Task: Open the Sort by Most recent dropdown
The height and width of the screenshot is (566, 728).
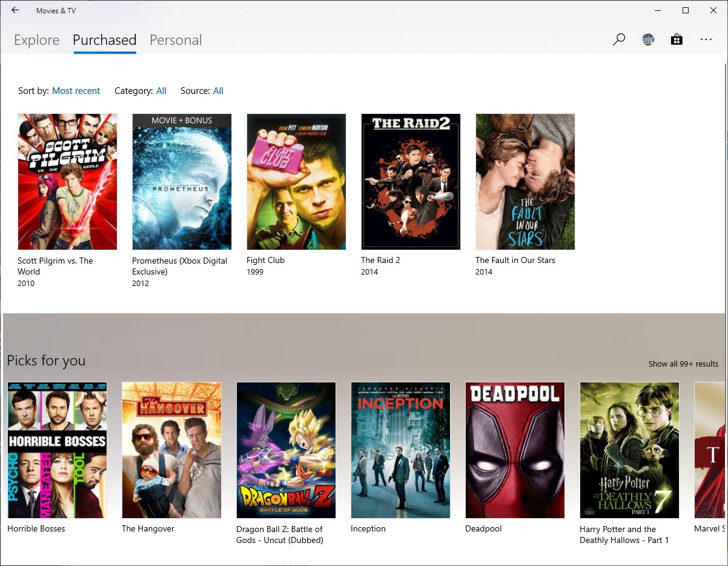Action: [x=76, y=91]
